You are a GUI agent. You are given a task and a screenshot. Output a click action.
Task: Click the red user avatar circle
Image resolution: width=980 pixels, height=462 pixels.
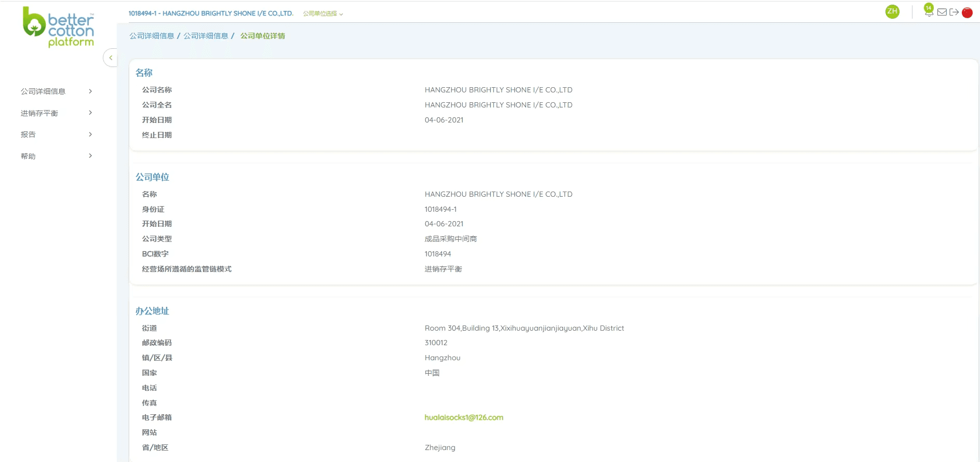[x=967, y=12]
